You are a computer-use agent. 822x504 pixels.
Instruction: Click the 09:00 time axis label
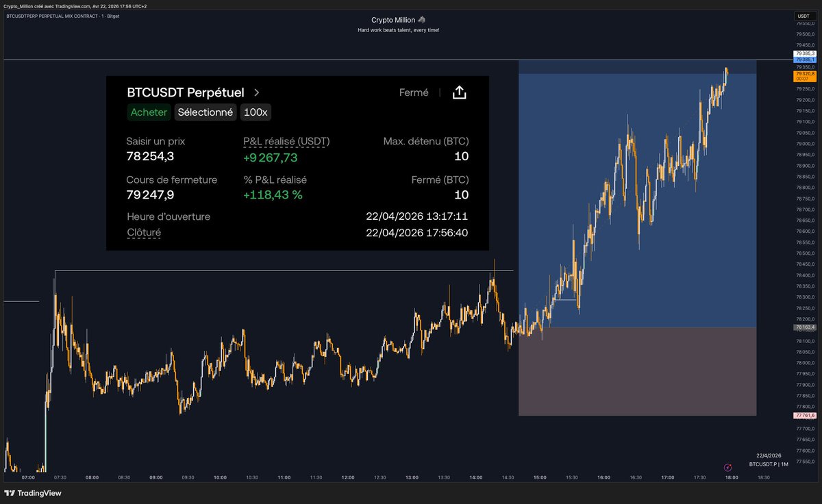point(156,478)
